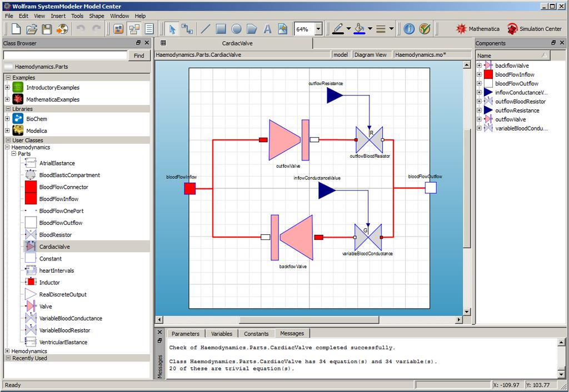Choose the Bitmap image tool

[283, 29]
